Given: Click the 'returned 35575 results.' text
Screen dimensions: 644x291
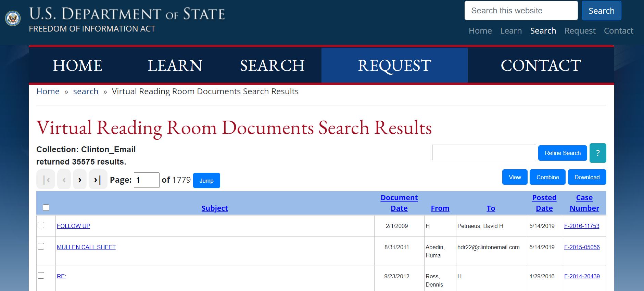Looking at the screenshot, I should point(81,162).
